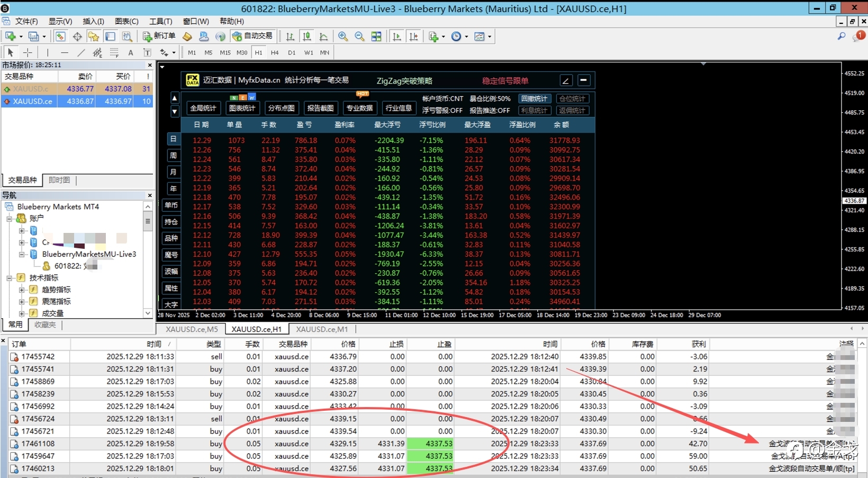
Task: Click the zoom out magnifier icon
Action: point(359,37)
